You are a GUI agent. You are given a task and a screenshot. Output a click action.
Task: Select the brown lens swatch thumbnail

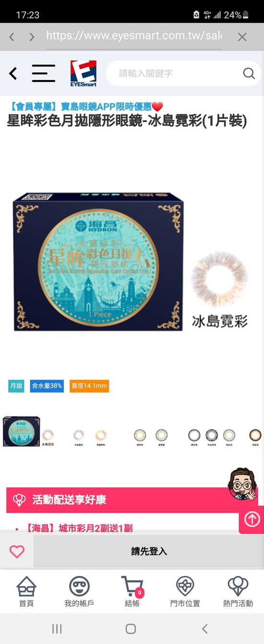[x=255, y=435]
